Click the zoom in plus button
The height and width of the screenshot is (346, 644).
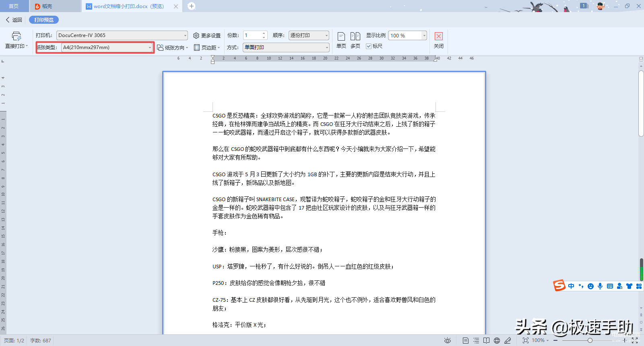point(625,340)
